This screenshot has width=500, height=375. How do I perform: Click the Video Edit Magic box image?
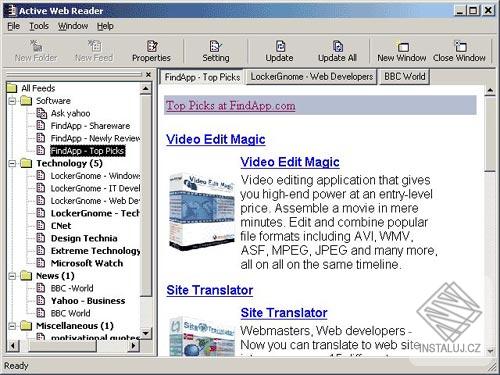point(202,212)
